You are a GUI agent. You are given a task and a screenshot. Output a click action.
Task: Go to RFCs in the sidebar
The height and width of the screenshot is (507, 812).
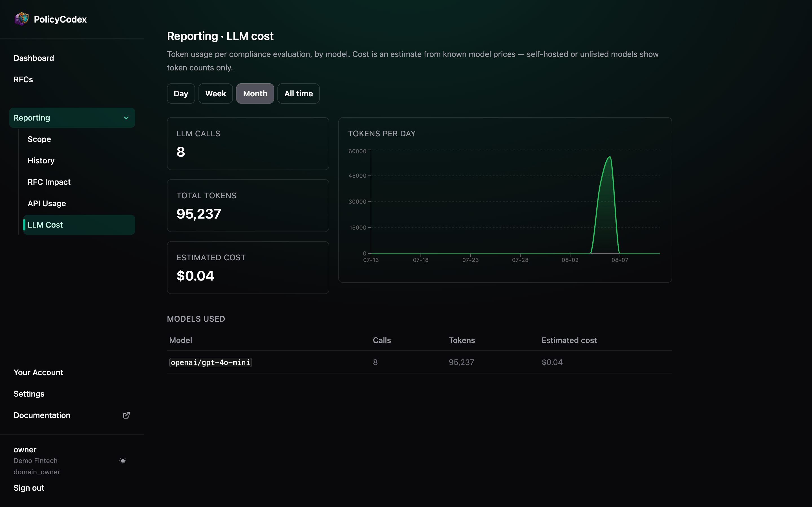23,79
